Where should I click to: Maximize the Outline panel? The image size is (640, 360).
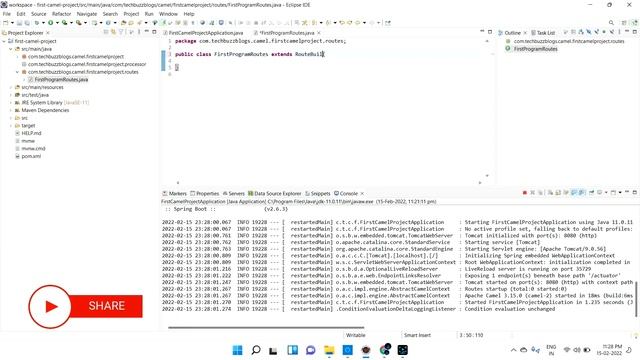pos(635,32)
